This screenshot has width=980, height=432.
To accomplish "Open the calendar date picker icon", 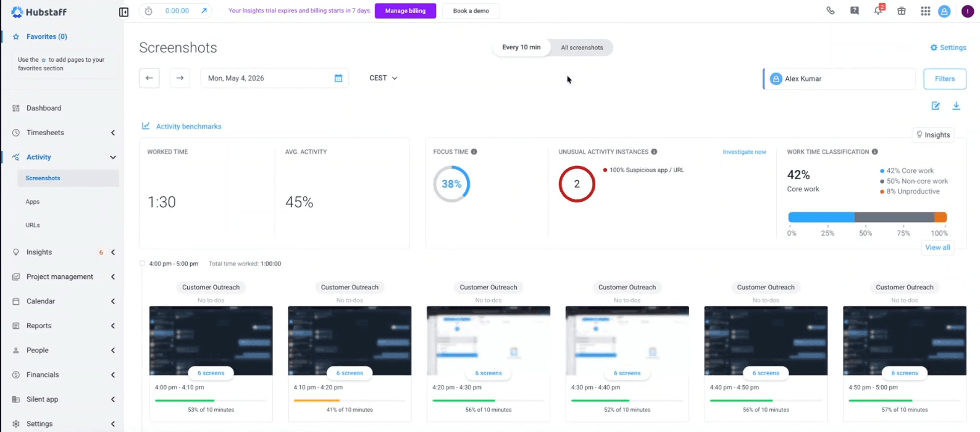I will (x=338, y=78).
